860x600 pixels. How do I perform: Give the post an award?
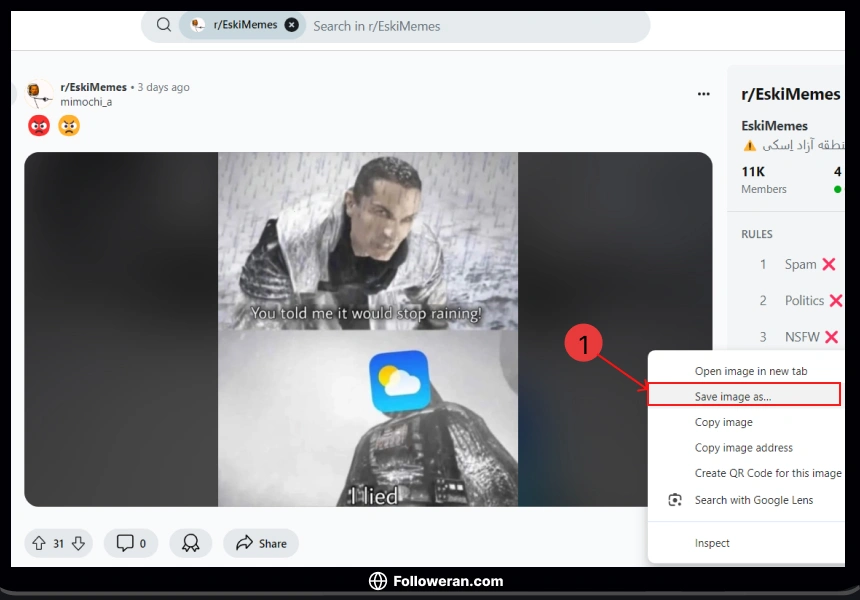pos(190,543)
